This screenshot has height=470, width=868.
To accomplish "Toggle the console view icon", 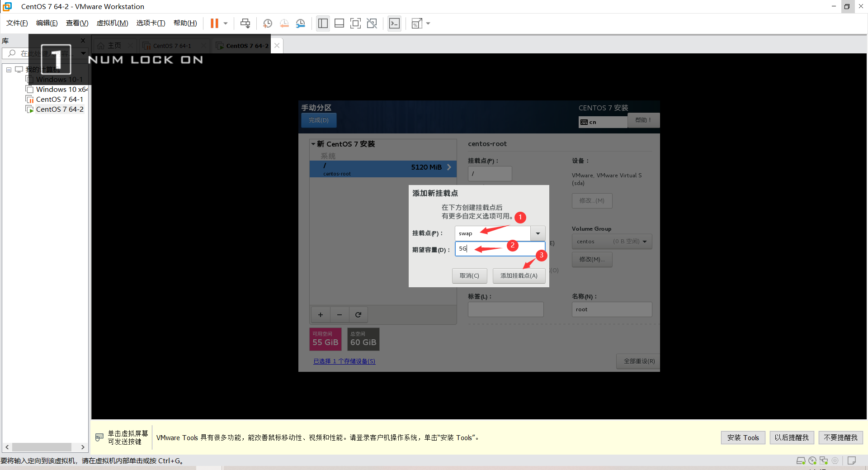I will (394, 23).
